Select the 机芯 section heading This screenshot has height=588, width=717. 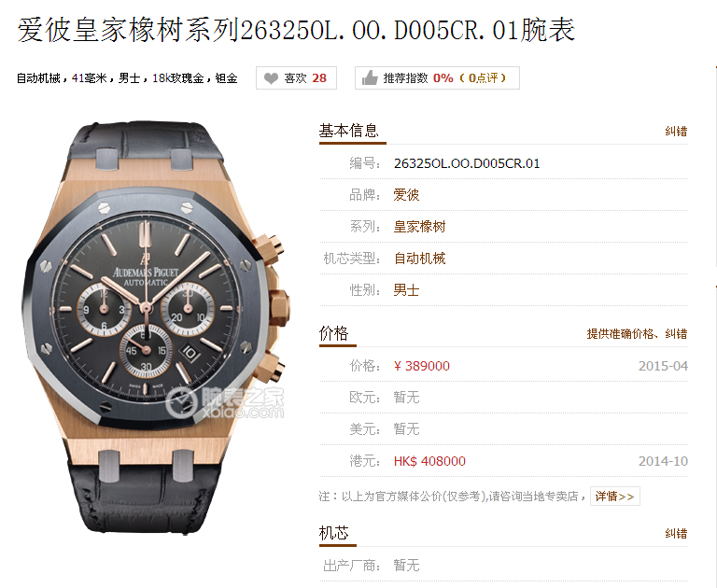point(334,533)
